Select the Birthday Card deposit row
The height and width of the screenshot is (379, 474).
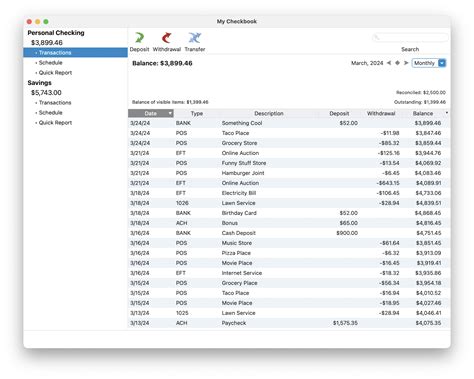(289, 213)
